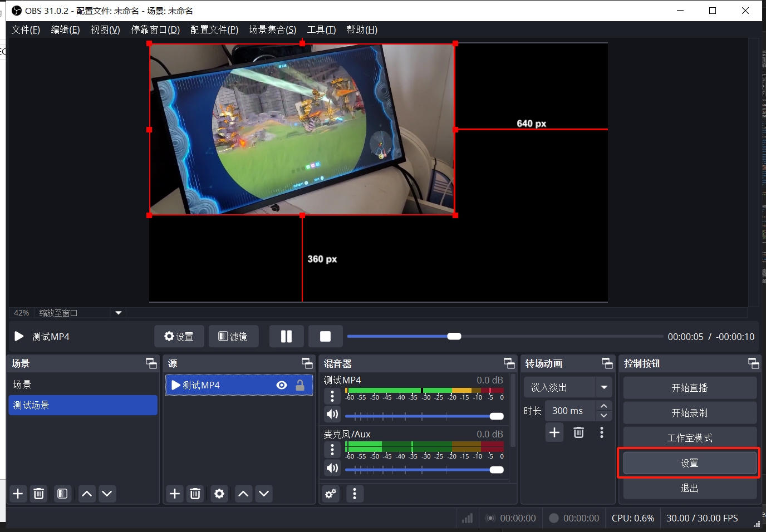Stop the 测试MP4 media playback
Screen dimensions: 766x532
(325, 337)
